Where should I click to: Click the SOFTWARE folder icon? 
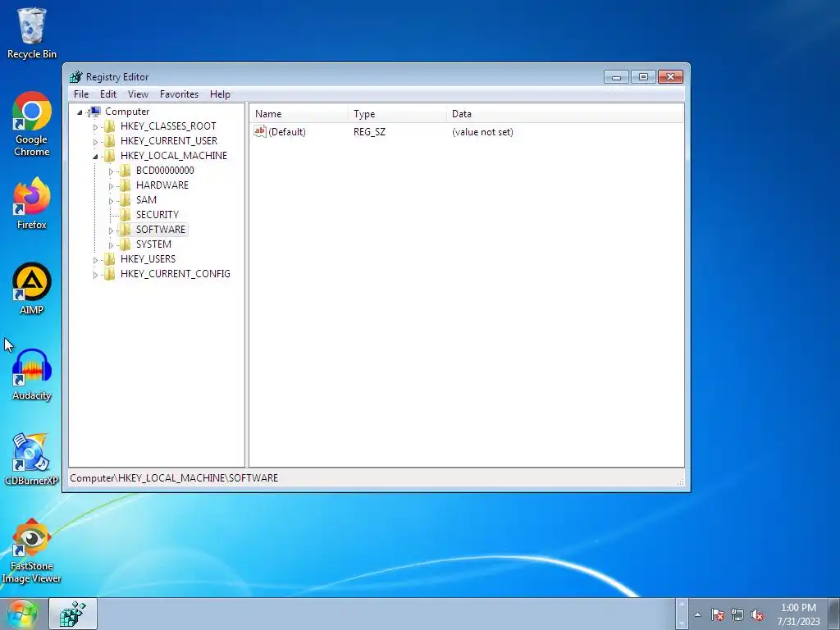[x=126, y=230]
